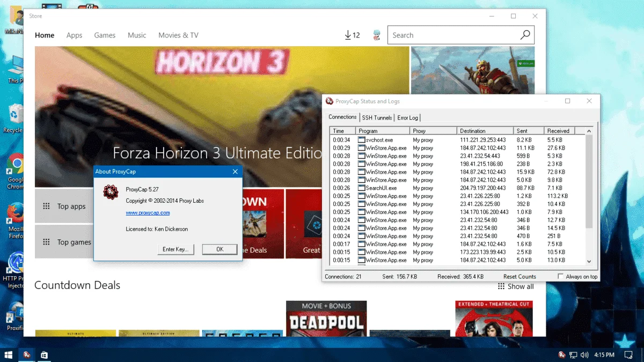Open the Windows Start menu
This screenshot has height=362, width=644.
click(9, 354)
